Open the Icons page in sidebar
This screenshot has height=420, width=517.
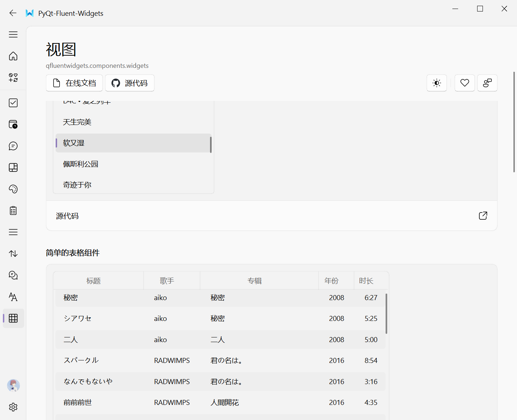tap(13, 78)
